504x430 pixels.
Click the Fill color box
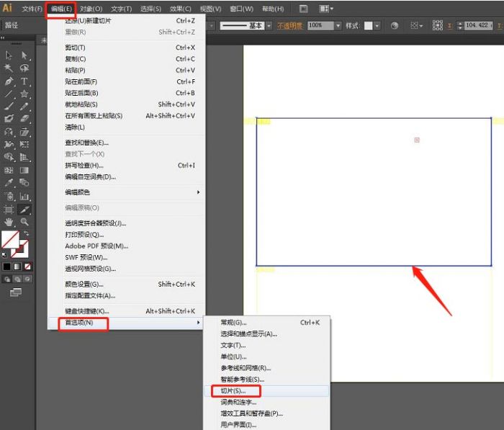point(9,239)
